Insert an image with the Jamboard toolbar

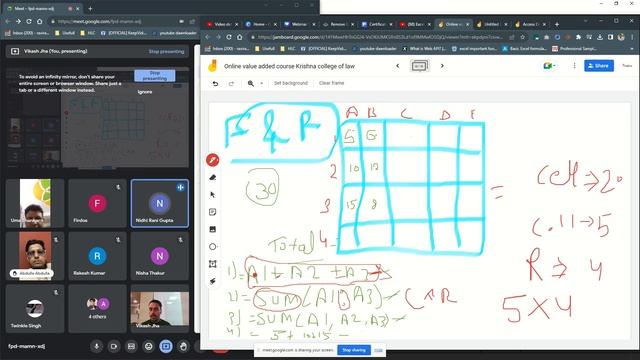[x=213, y=229]
